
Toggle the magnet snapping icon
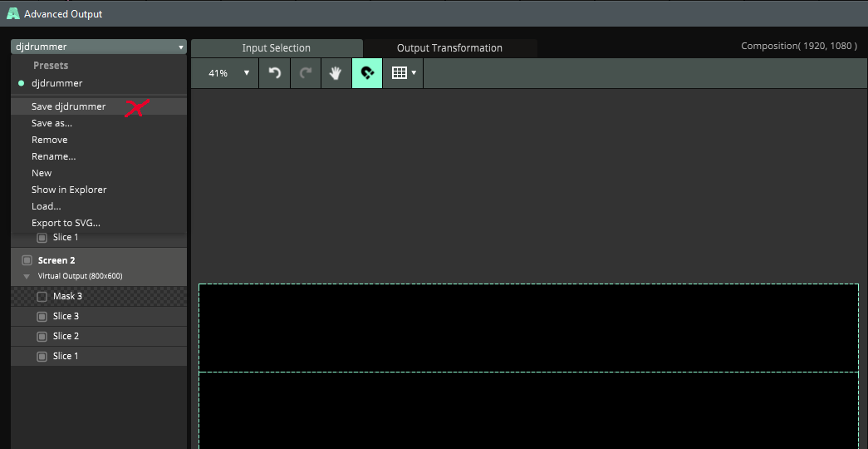[367, 73]
